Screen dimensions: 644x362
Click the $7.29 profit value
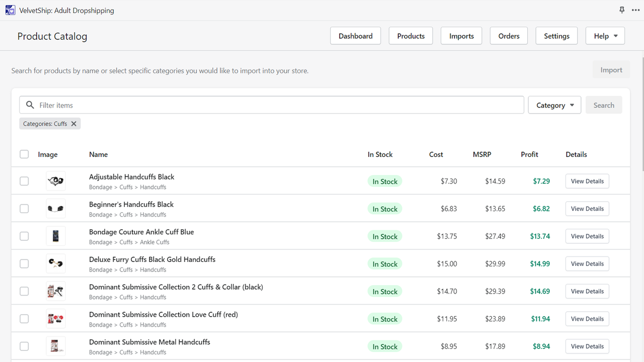click(x=541, y=181)
